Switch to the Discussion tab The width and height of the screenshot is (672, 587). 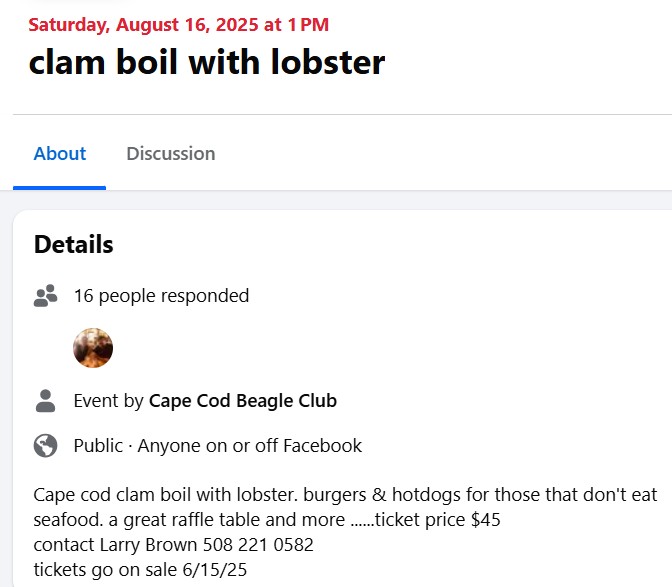click(x=171, y=153)
